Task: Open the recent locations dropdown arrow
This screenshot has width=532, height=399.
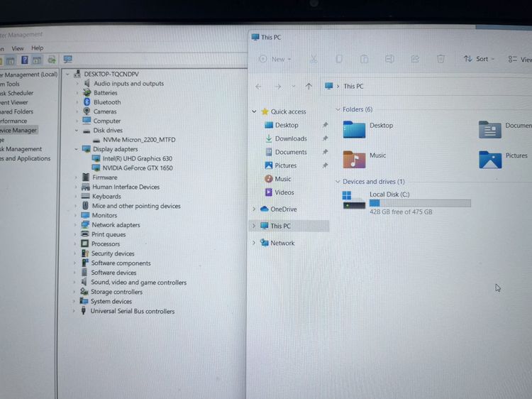Action: [x=294, y=87]
